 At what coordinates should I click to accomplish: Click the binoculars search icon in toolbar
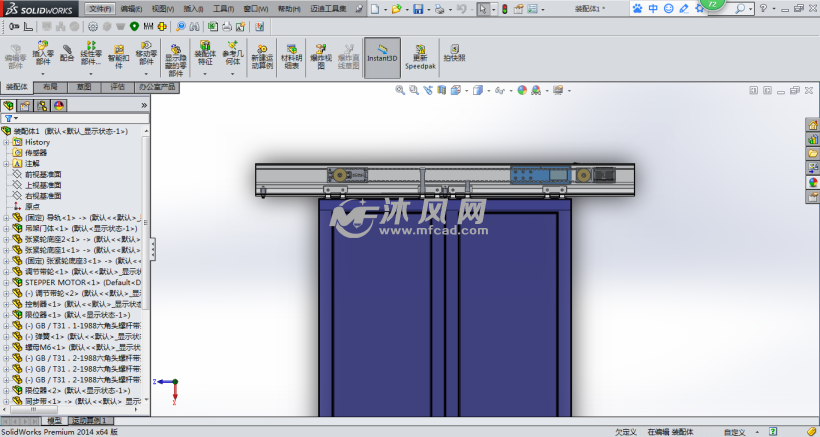pos(195,27)
